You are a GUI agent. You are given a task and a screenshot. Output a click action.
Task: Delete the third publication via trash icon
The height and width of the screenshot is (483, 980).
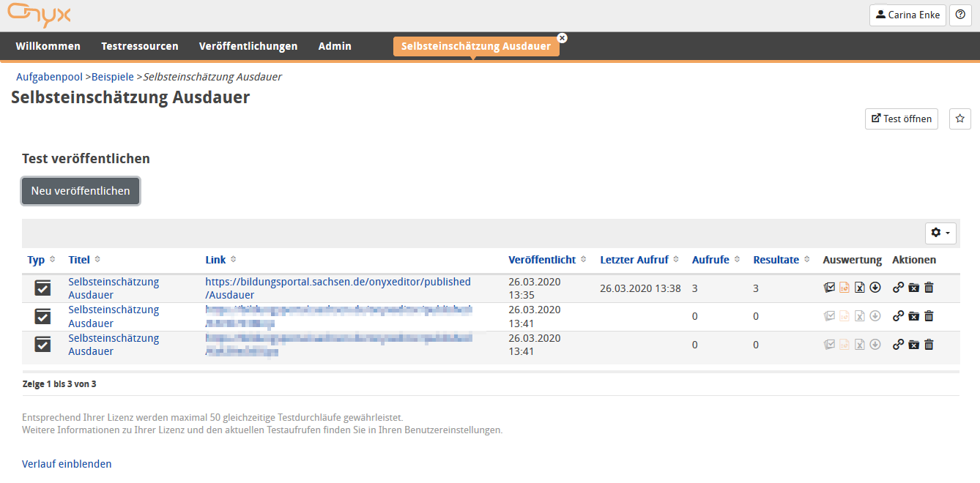click(x=929, y=344)
